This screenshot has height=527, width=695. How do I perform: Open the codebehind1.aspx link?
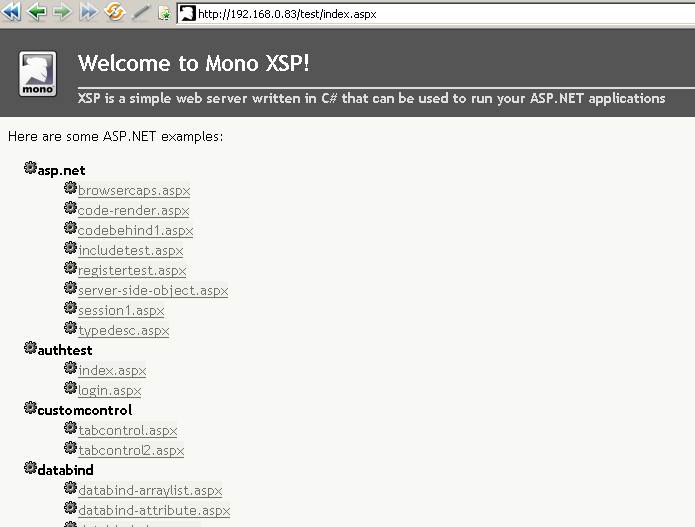pyautogui.click(x=136, y=230)
